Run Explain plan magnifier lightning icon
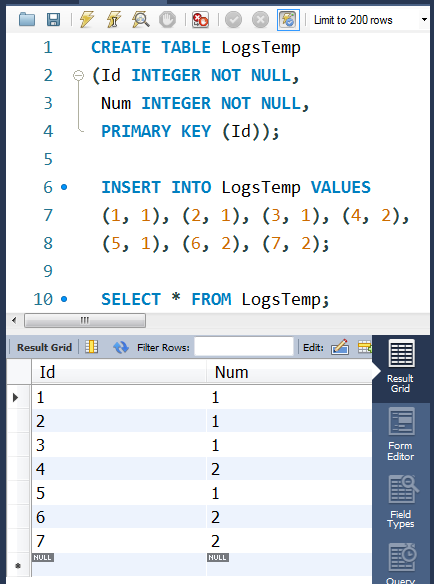 click(x=140, y=19)
